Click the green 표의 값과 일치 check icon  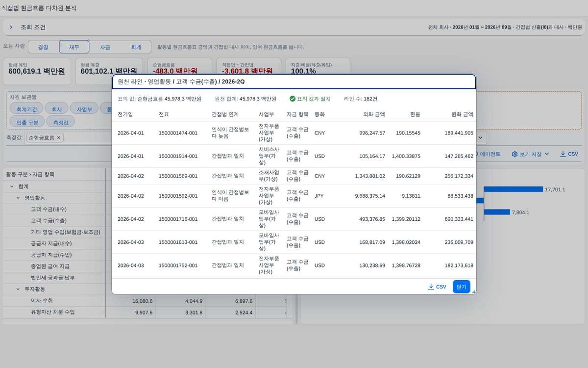tap(293, 99)
